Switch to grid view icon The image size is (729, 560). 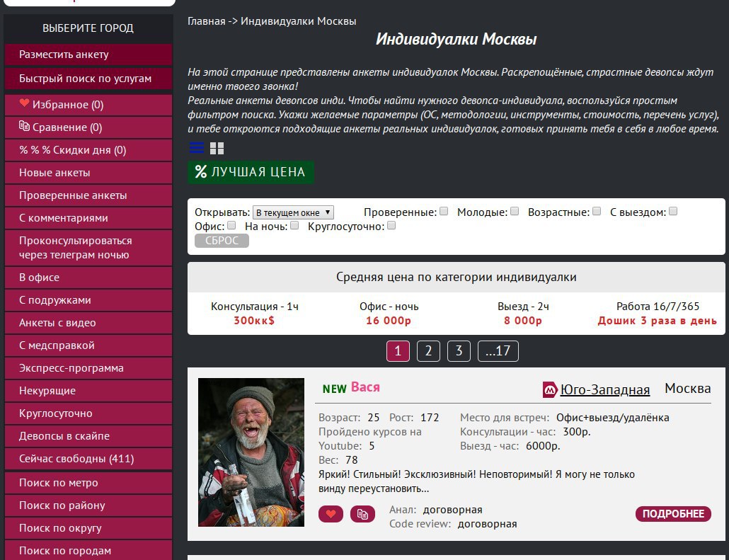pyautogui.click(x=217, y=149)
